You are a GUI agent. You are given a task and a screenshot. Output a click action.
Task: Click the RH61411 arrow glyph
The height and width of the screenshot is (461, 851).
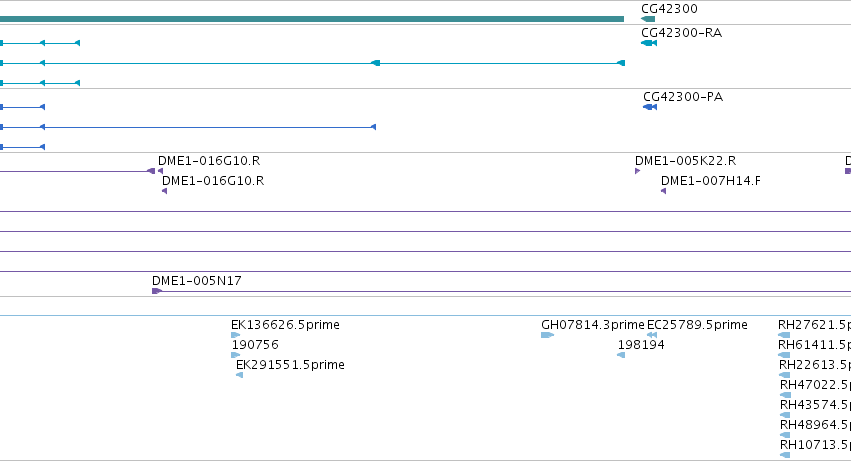point(784,355)
